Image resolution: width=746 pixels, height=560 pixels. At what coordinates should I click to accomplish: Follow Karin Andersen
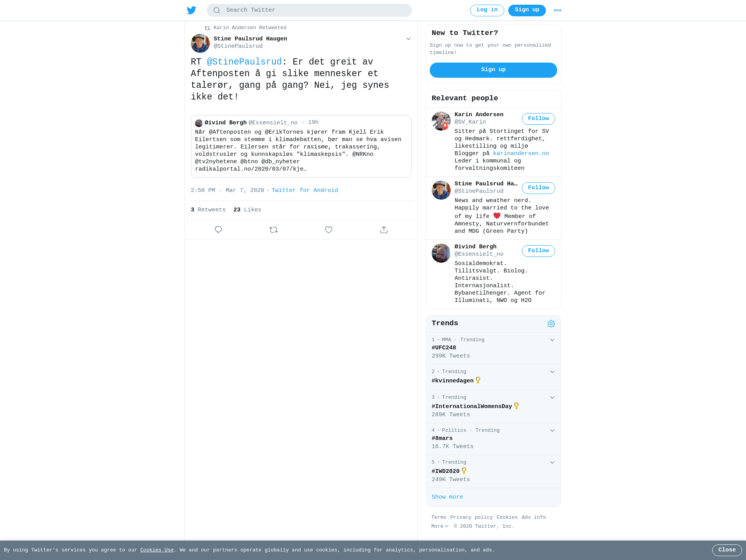[x=539, y=119]
